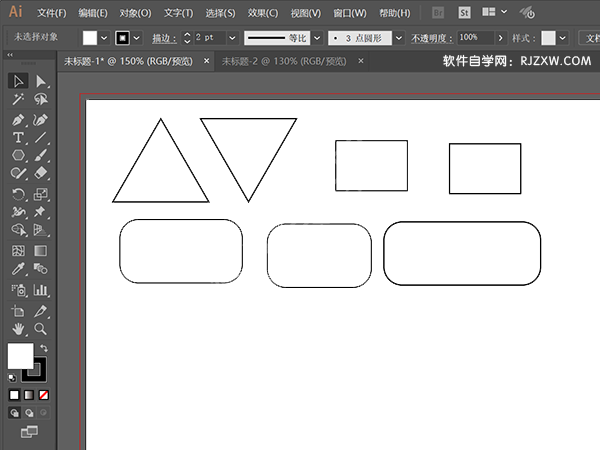Open the 文字(T) menu

[178, 13]
